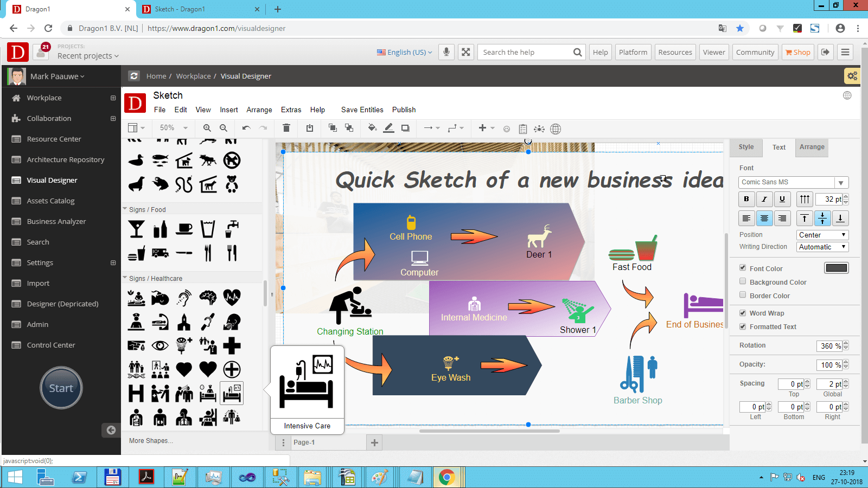Image resolution: width=868 pixels, height=488 pixels.
Task: Switch to the Style tab
Action: pyautogui.click(x=746, y=147)
